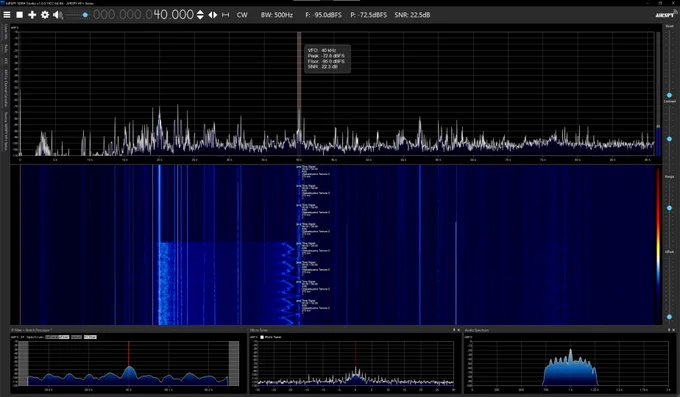Image resolution: width=680 pixels, height=397 pixels.
Task: Open the hamburger main menu
Action: pyautogui.click(x=7, y=15)
